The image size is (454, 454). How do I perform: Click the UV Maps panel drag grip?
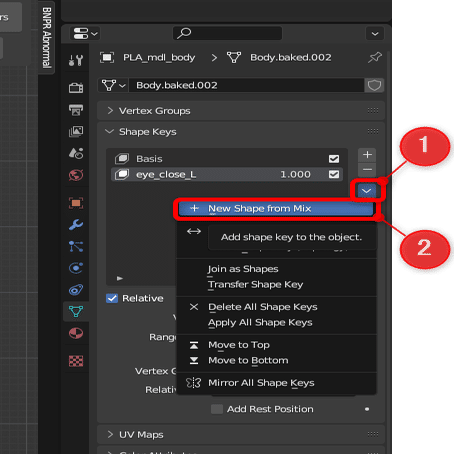click(x=373, y=434)
